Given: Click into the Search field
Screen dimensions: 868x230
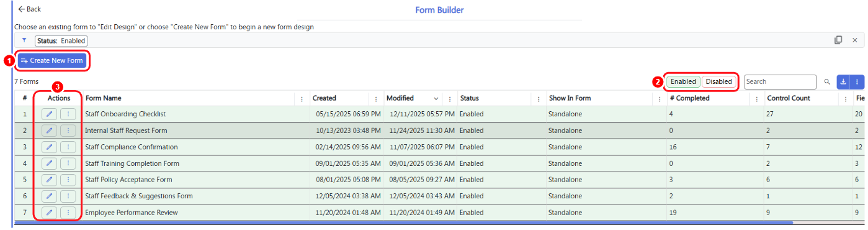Looking at the screenshot, I should click(x=780, y=81).
